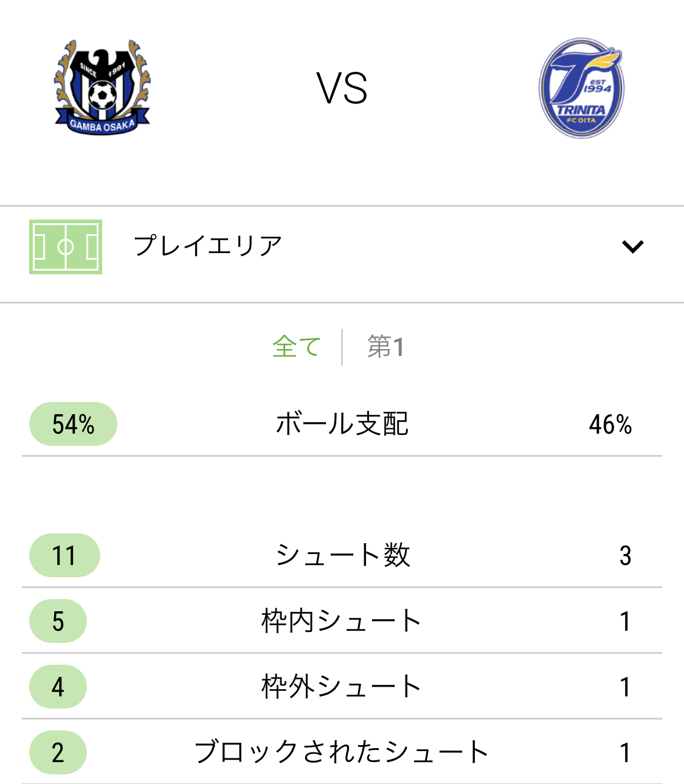
Task: Tap the シュート数 row label
Action: coord(342,555)
